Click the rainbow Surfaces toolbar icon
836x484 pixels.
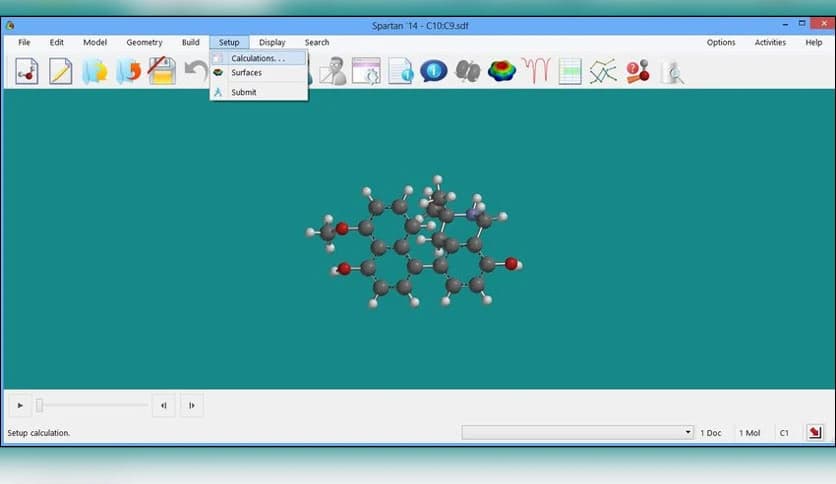(x=502, y=70)
